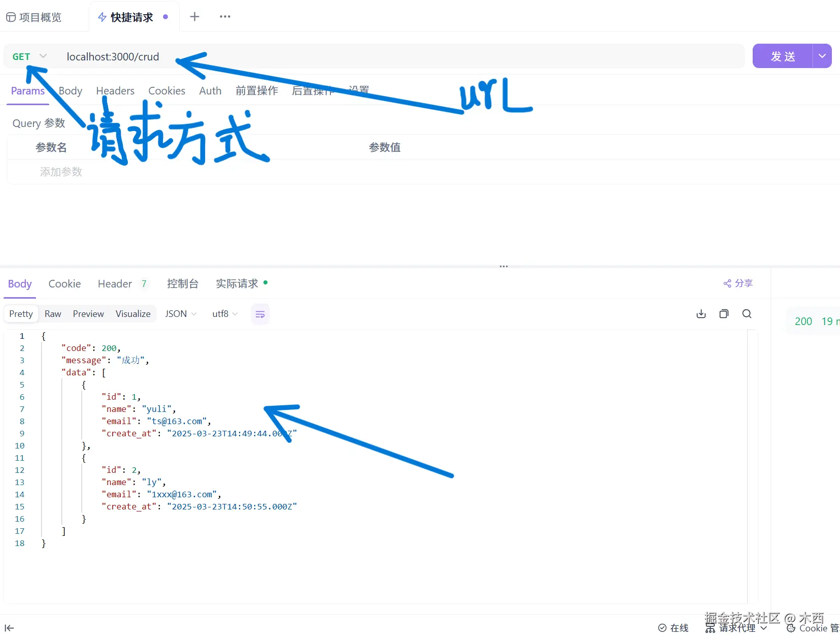
Task: Download the response body
Action: (x=701, y=314)
